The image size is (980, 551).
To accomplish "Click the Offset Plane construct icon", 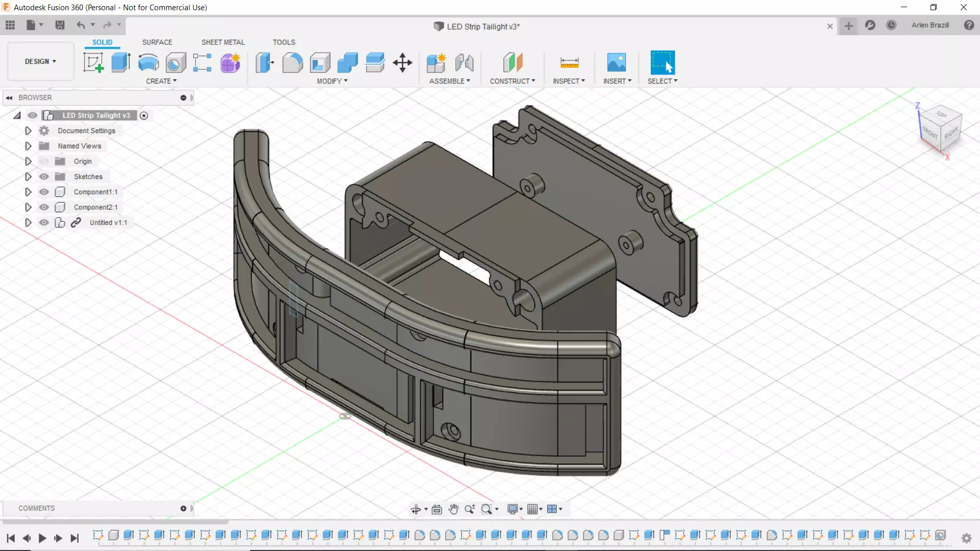I will (513, 63).
